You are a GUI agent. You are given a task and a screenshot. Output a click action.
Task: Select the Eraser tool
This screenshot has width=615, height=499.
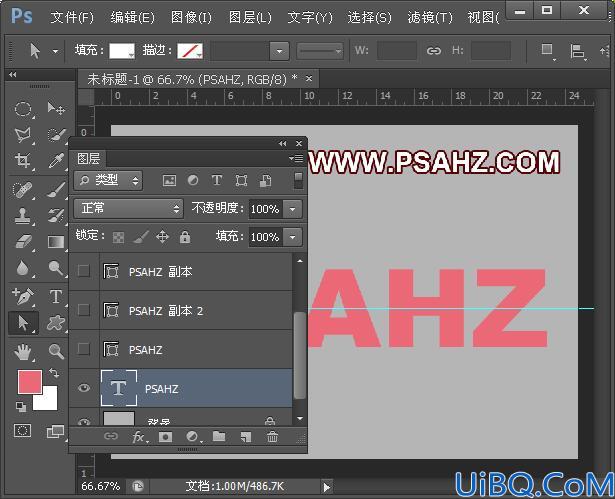click(x=23, y=242)
